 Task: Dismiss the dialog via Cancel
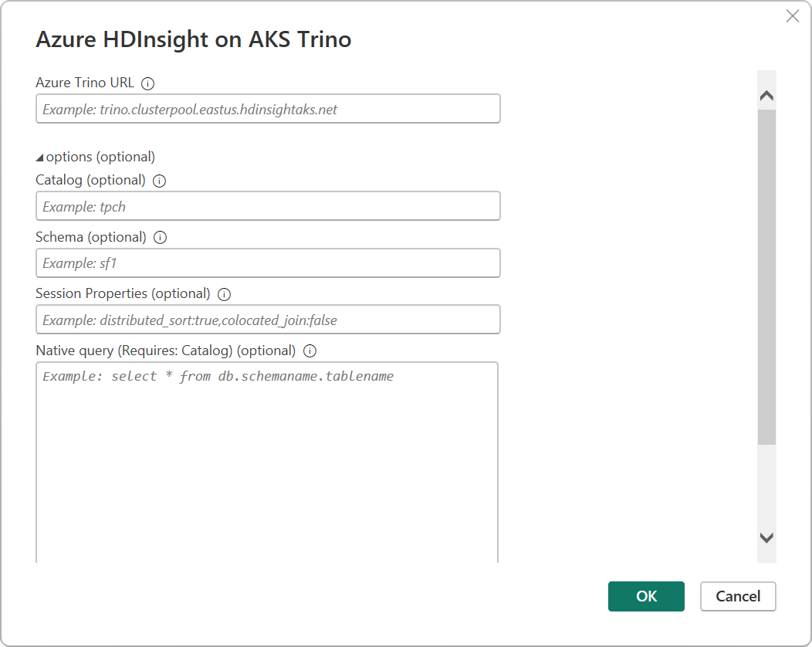(x=738, y=596)
